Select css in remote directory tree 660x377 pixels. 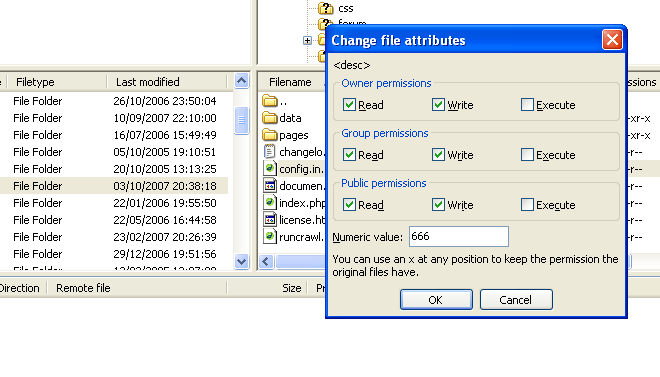pos(346,8)
